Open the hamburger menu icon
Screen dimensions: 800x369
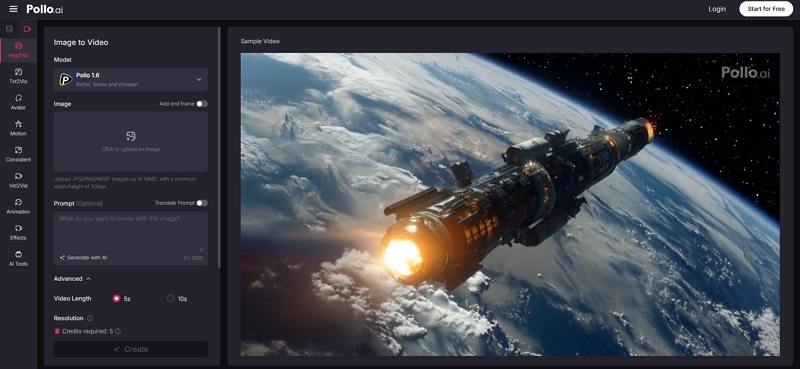coord(13,9)
